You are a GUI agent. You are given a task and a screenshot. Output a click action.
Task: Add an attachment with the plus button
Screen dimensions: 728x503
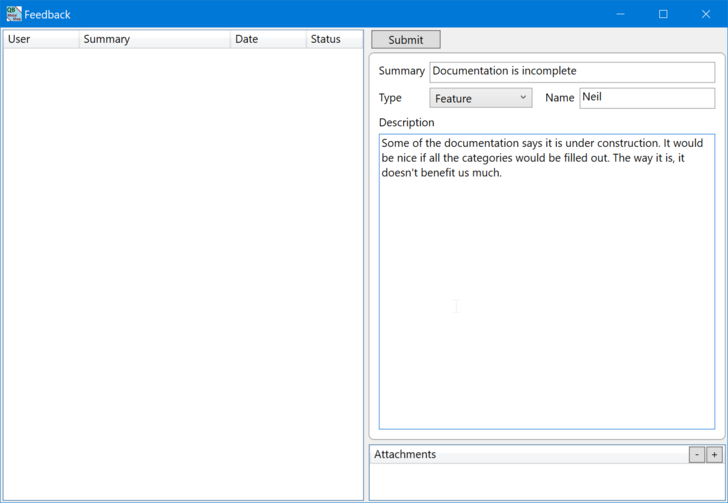coord(714,455)
